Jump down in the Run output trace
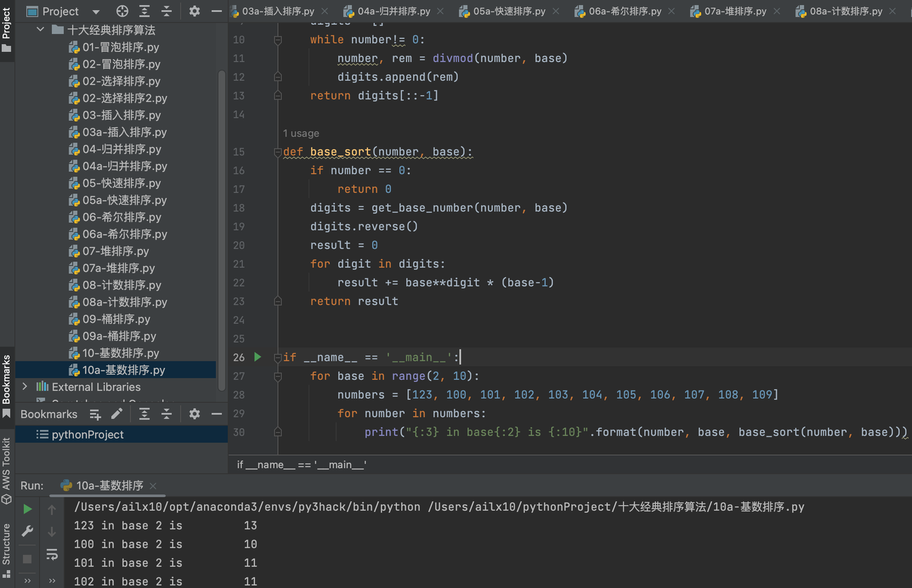Image resolution: width=912 pixels, height=588 pixels. (52, 532)
